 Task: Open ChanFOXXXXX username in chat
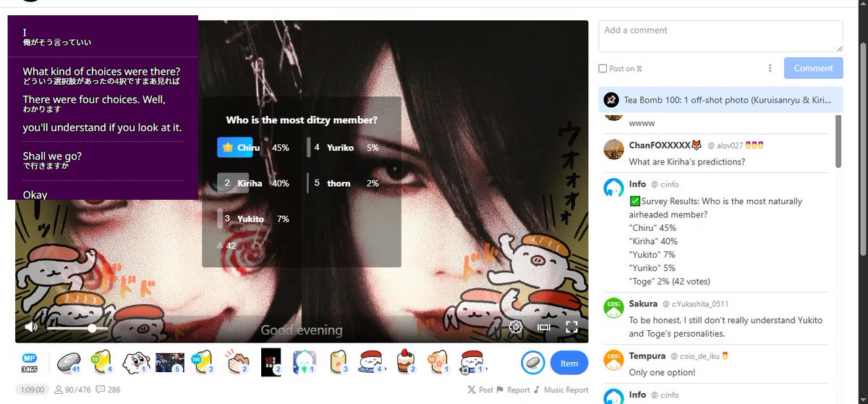pos(665,145)
